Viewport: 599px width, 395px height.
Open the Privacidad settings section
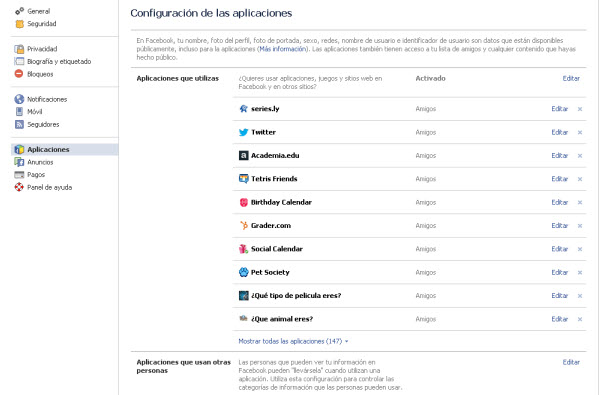(42, 49)
